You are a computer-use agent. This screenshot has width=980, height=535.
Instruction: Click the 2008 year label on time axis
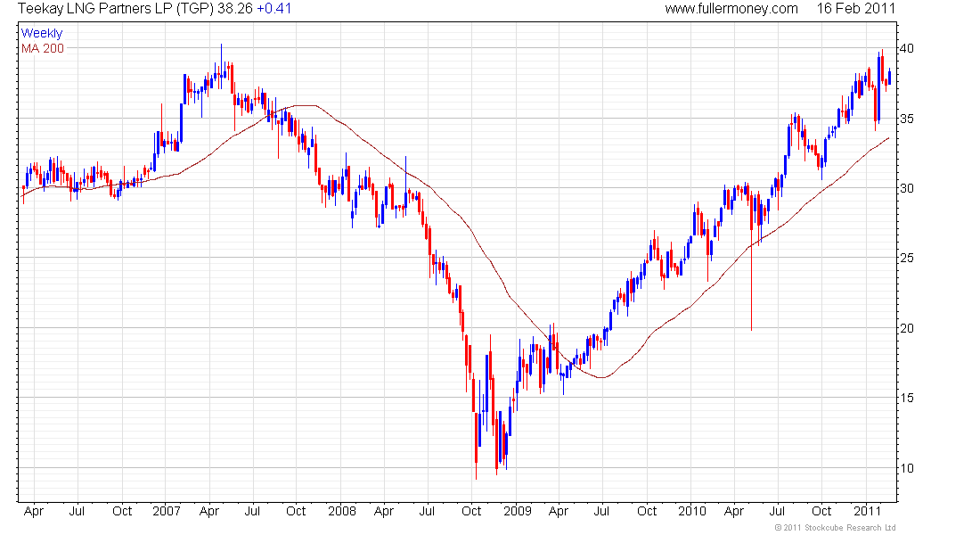342,511
